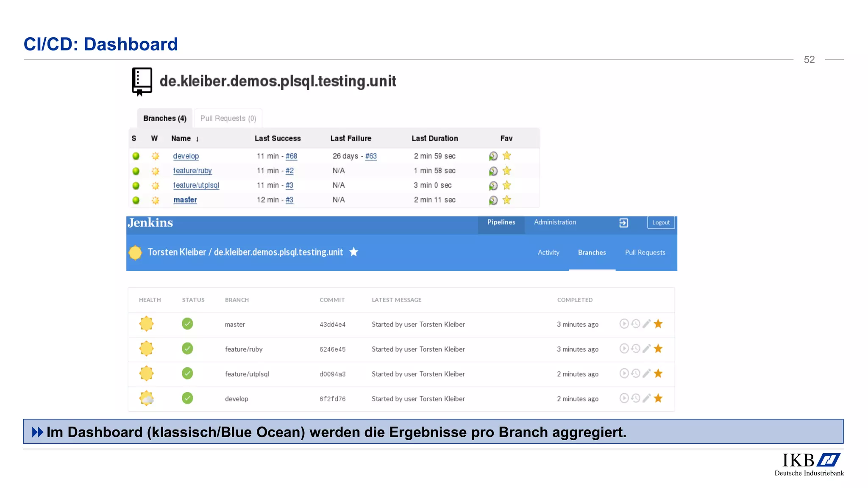Open develop branch link

(186, 156)
